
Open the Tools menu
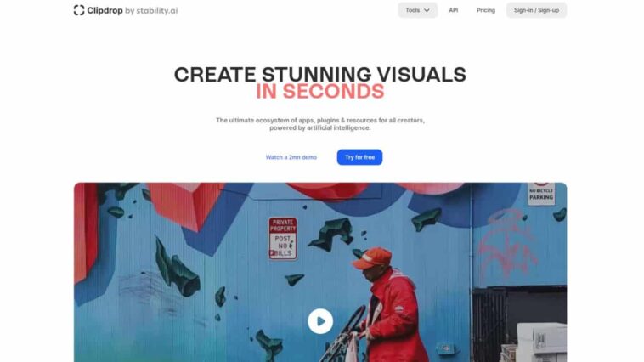pyautogui.click(x=418, y=10)
